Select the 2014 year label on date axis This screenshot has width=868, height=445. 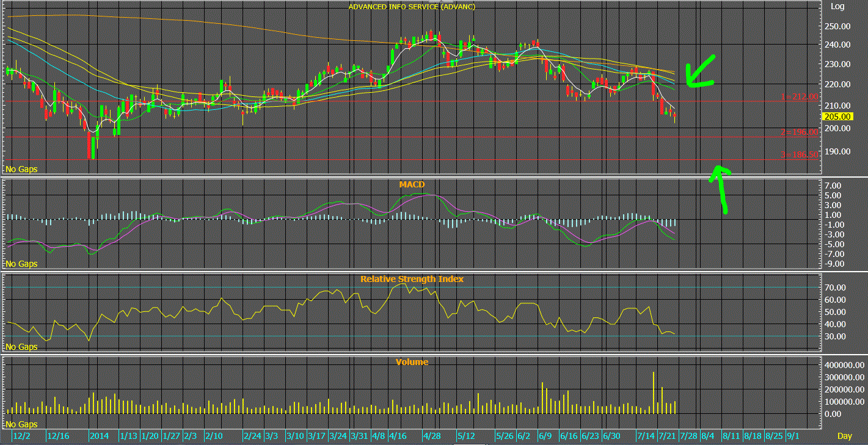[x=99, y=436]
